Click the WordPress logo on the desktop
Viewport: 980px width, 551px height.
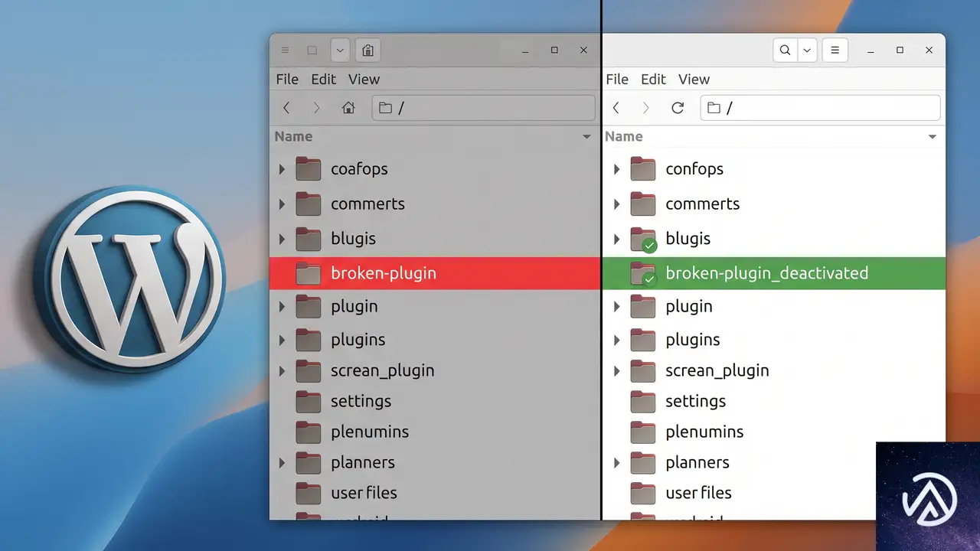coord(129,279)
